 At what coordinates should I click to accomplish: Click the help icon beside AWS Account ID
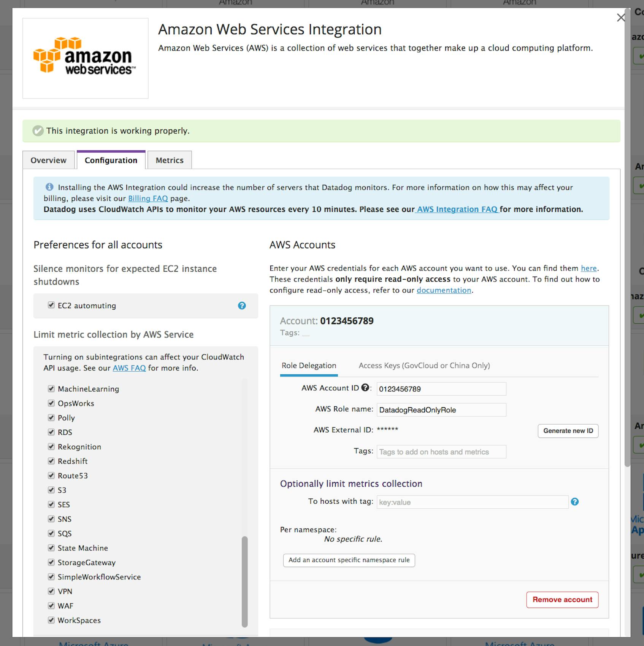365,388
